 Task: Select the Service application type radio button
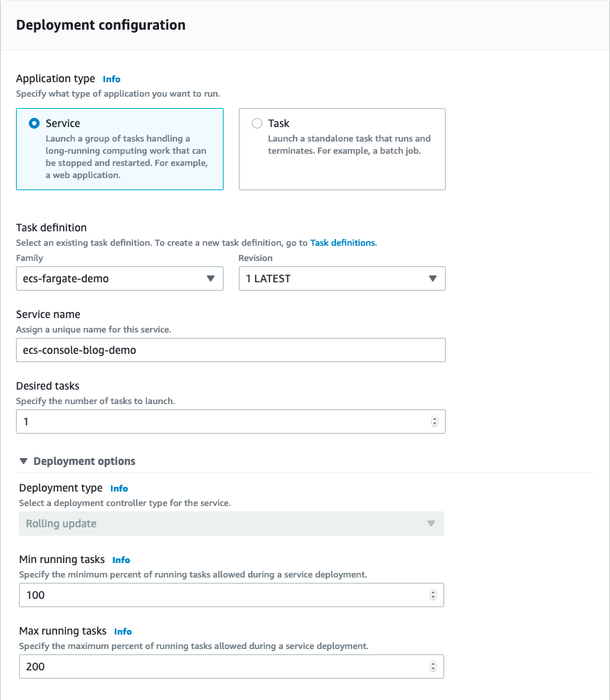pyautogui.click(x=33, y=123)
